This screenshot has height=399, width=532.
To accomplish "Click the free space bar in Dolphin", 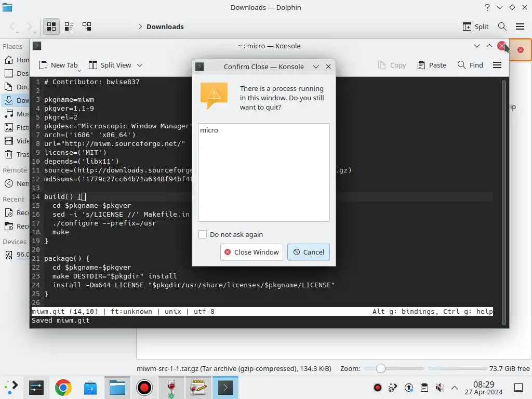I will tap(457, 368).
